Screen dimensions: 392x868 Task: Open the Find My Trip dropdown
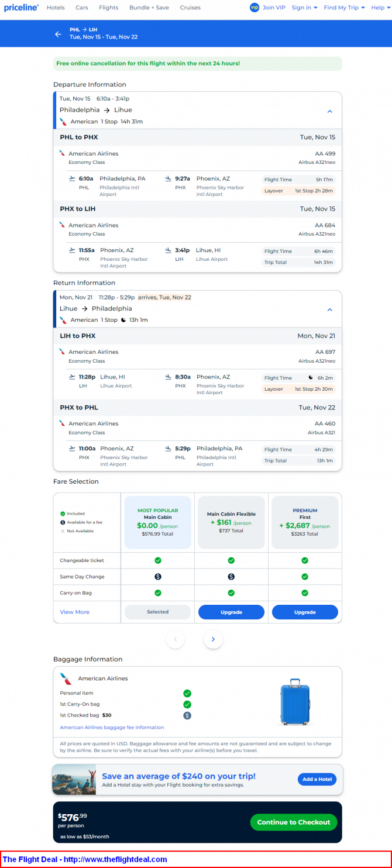coord(344,8)
